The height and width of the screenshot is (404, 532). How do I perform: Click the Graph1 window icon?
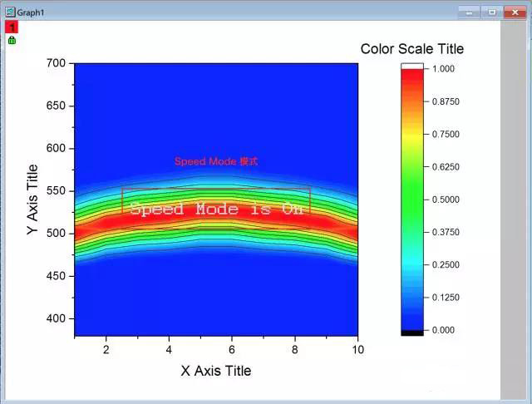tap(10, 12)
